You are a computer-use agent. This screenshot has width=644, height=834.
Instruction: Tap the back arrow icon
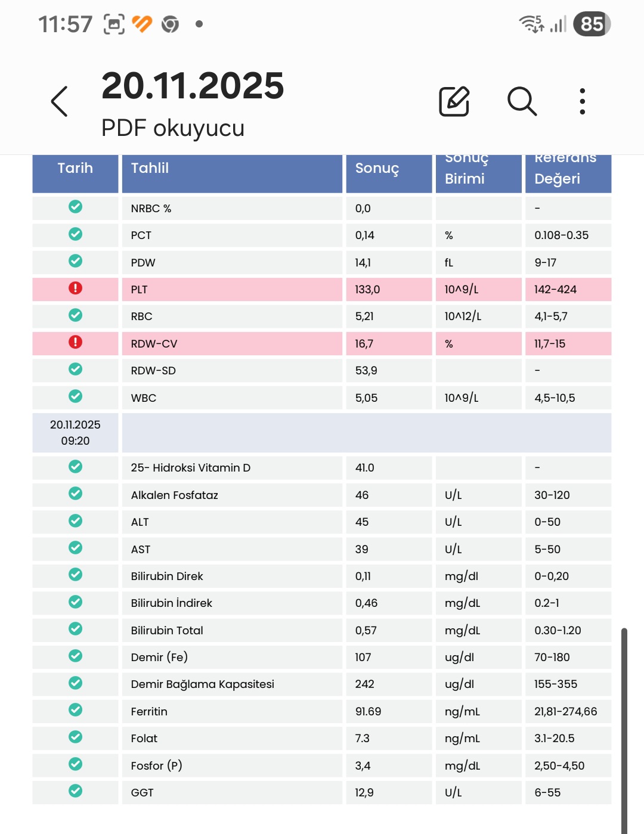point(60,101)
